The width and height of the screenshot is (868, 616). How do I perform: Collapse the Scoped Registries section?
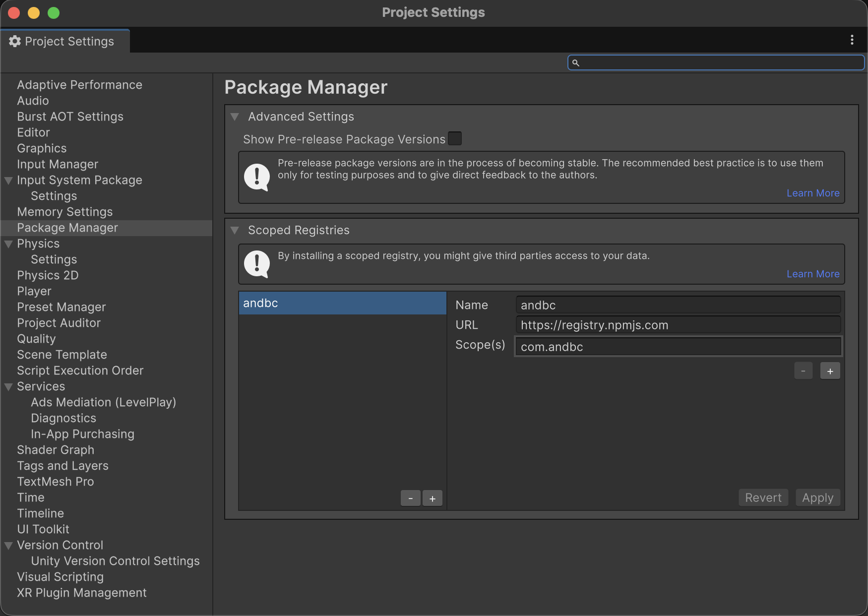[x=235, y=231]
